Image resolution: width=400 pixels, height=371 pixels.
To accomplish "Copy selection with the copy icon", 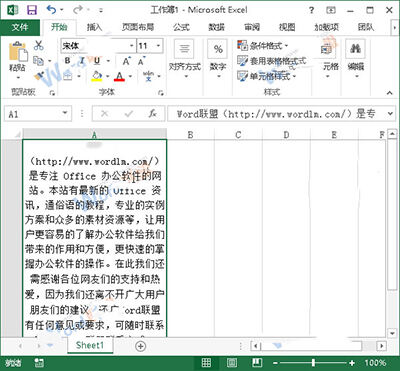I will pyautogui.click(x=38, y=61).
